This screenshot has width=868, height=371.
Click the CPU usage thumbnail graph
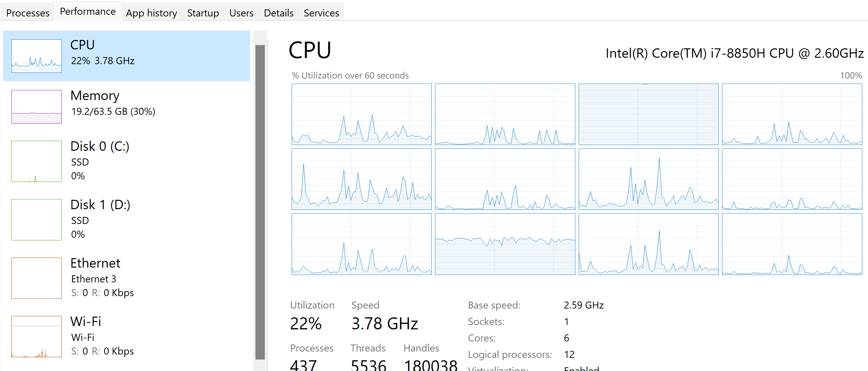point(36,56)
